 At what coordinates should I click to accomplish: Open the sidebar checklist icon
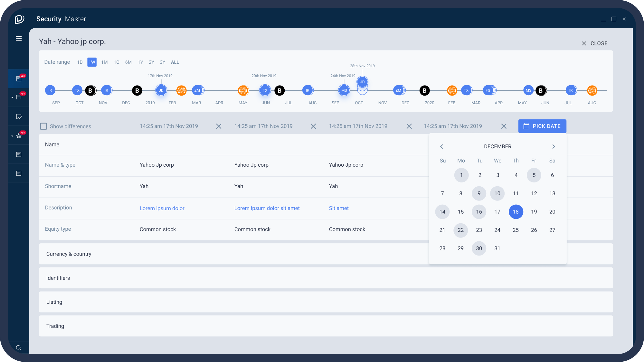click(x=19, y=116)
